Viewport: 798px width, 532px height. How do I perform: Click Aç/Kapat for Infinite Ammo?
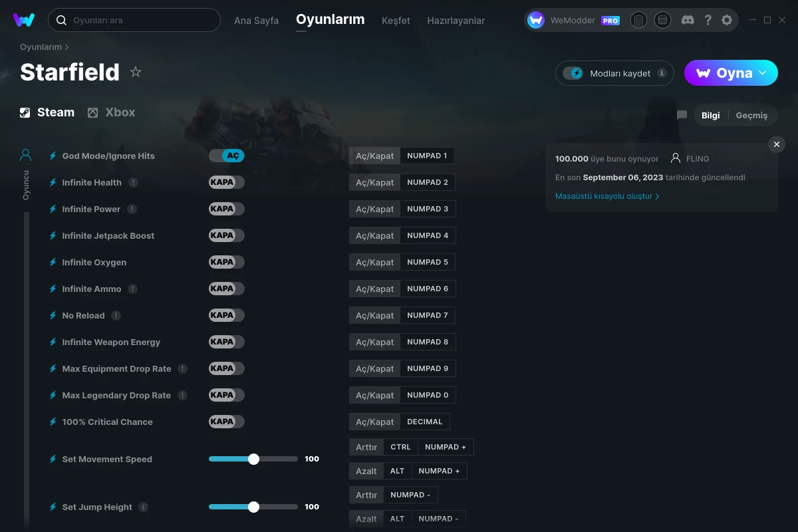(x=375, y=289)
